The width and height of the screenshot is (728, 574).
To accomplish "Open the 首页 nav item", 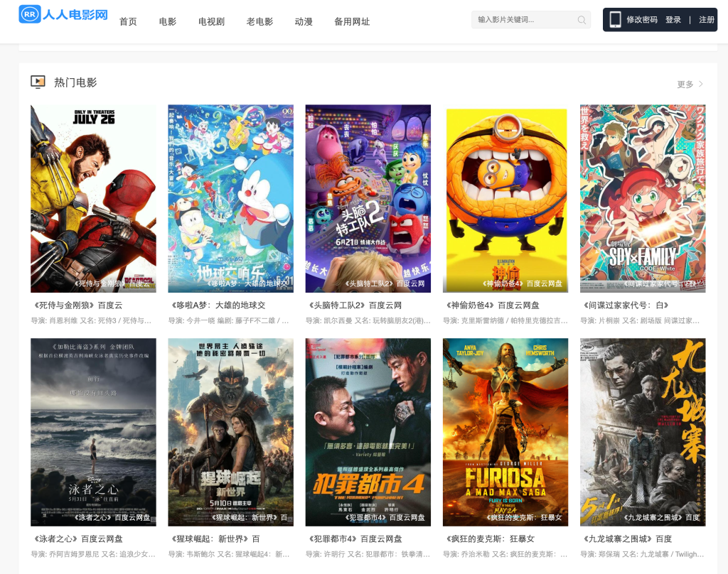I will point(128,22).
